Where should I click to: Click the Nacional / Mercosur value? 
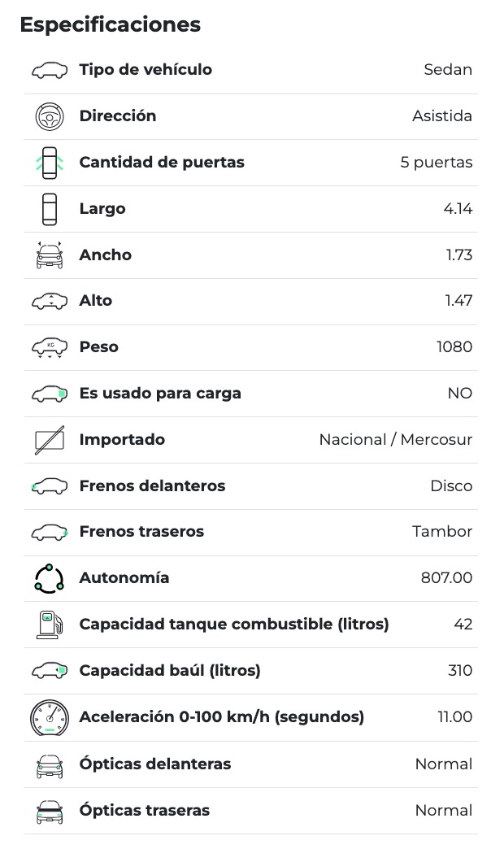(395, 440)
